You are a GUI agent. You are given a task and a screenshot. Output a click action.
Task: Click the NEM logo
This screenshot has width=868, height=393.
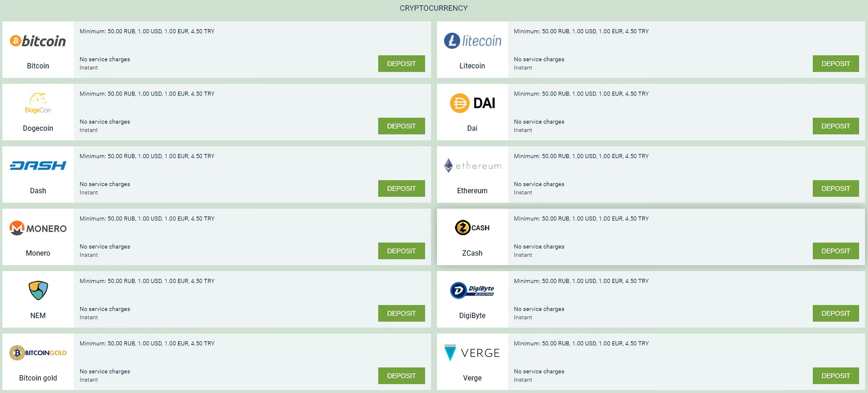[x=38, y=290]
